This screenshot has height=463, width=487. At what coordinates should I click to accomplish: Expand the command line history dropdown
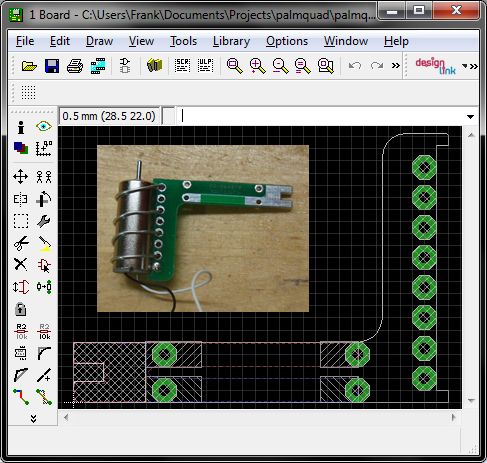click(470, 117)
